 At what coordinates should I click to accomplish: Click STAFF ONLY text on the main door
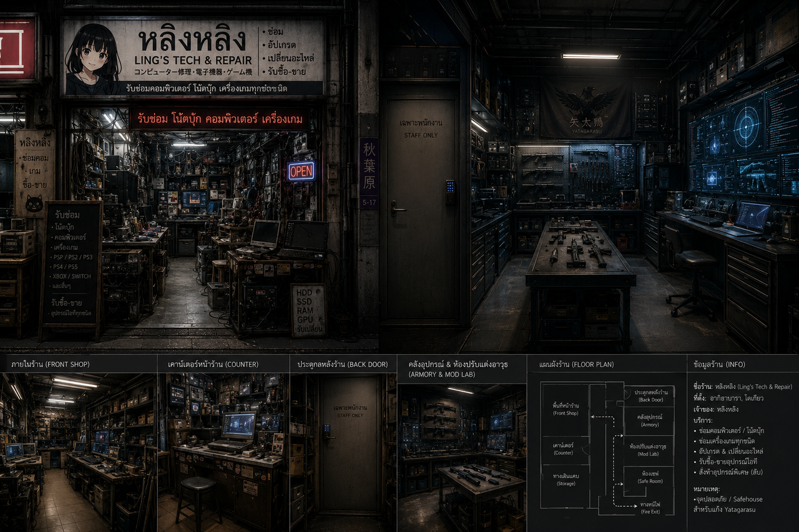click(421, 135)
